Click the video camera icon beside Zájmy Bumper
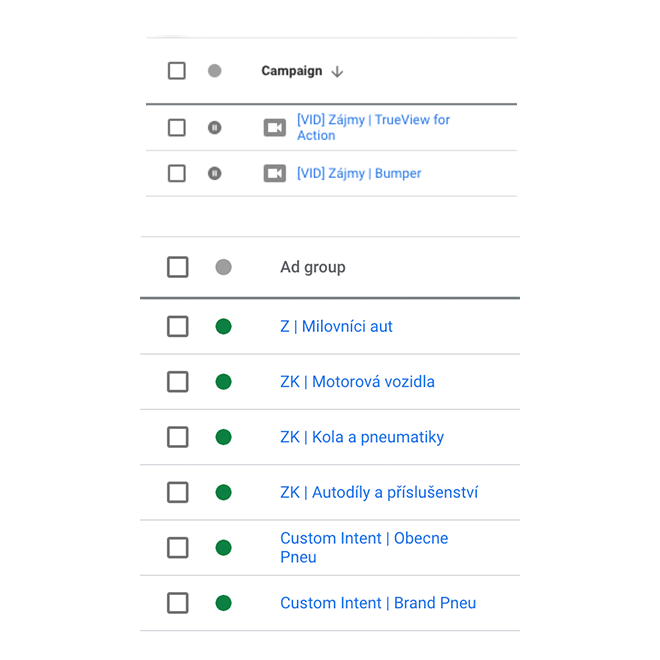 pyautogui.click(x=274, y=173)
